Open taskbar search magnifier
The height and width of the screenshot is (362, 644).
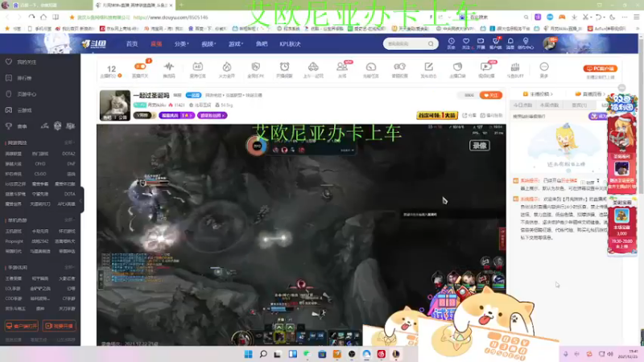point(263,354)
